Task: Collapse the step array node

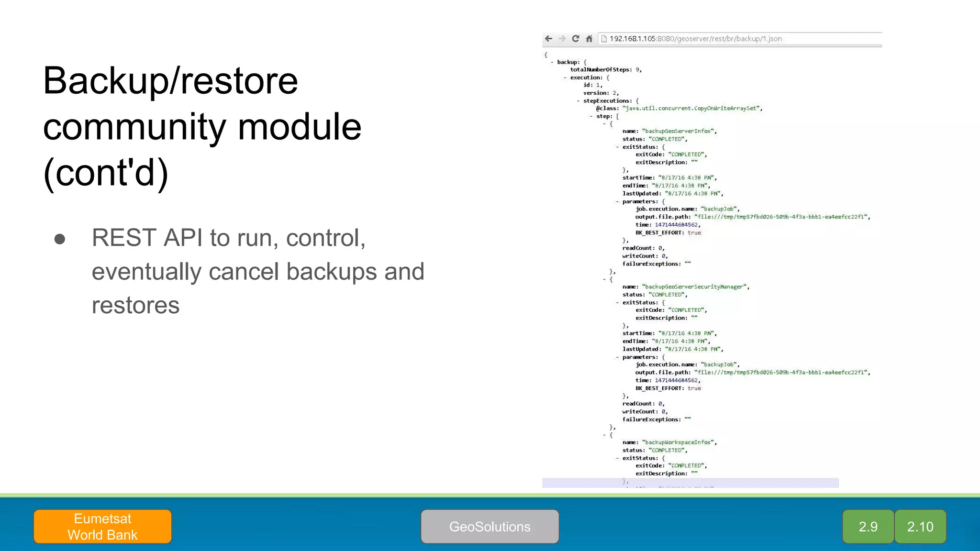Action: coord(591,116)
